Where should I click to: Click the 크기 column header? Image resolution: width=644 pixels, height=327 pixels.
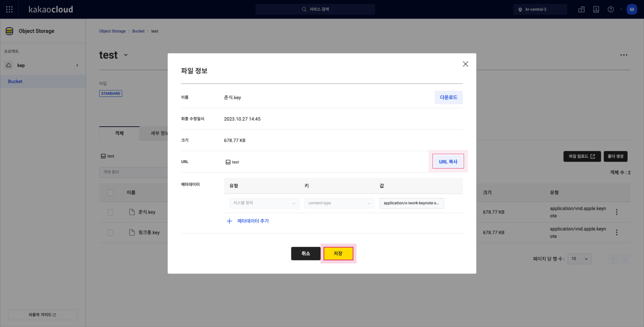click(x=487, y=193)
